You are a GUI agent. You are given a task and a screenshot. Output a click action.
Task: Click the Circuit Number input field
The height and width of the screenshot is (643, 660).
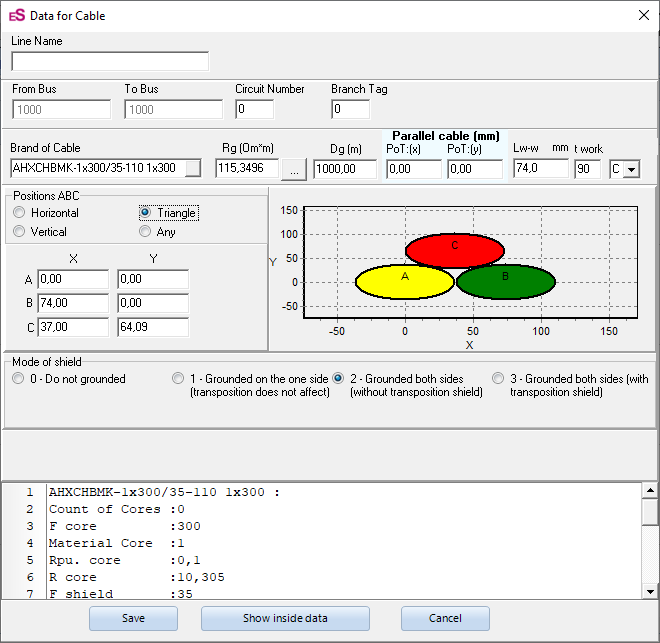[254, 109]
